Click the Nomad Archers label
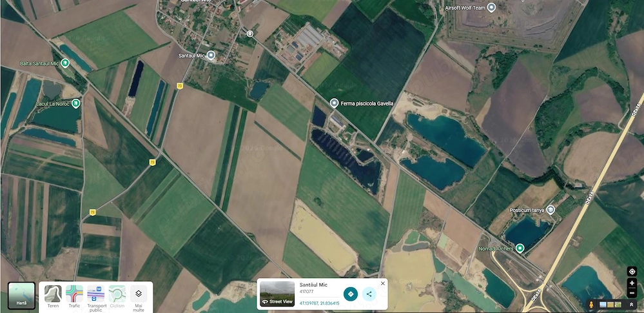Image resolution: width=644 pixels, height=313 pixels. (496, 249)
